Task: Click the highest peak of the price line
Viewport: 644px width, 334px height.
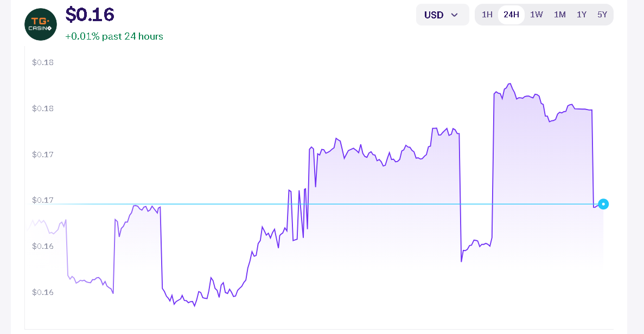Action: pos(509,84)
